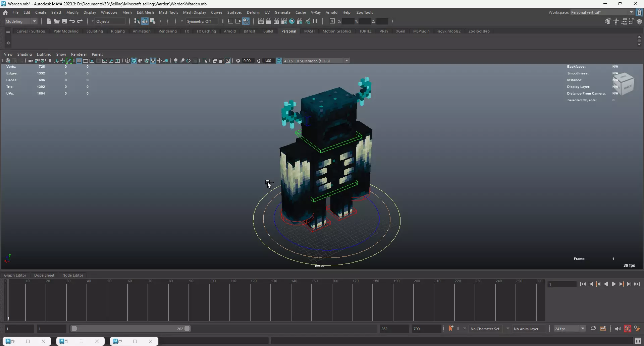Undo the last action via arrow icon
Viewport: 644px width, 346px height.
[72, 21]
